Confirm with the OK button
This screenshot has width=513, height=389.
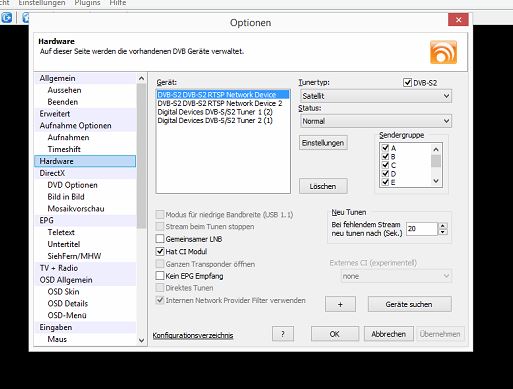point(335,334)
